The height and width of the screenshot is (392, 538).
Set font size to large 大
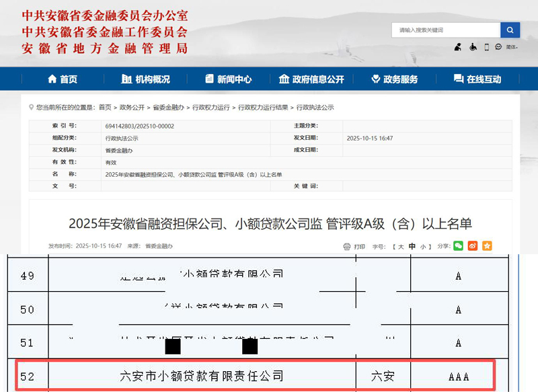pos(402,247)
